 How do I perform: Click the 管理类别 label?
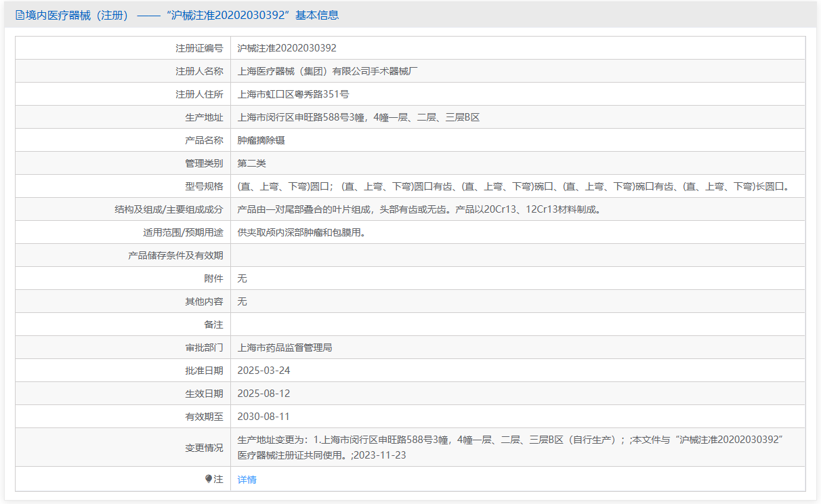click(x=204, y=163)
